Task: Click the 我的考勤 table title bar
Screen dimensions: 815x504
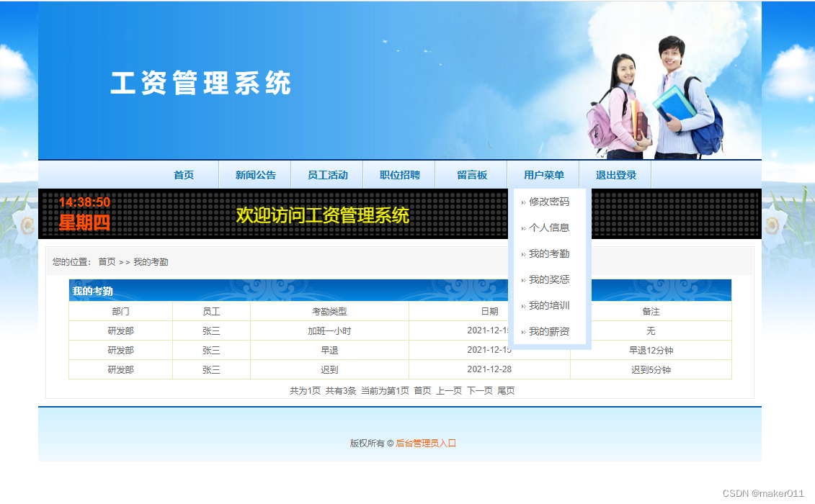Action: click(400, 290)
